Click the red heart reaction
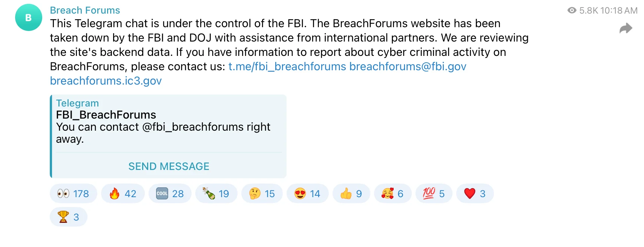This screenshot has height=247, width=644. (x=475, y=194)
